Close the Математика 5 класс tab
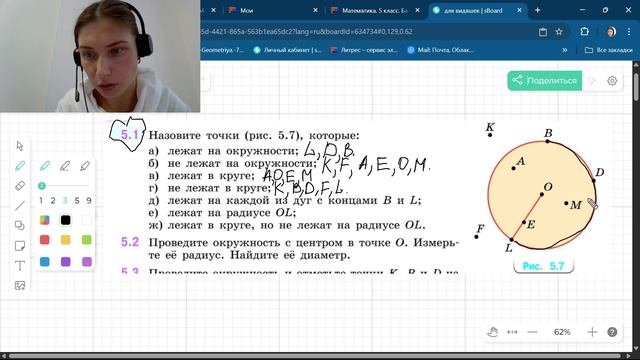640x360 pixels. (417, 10)
